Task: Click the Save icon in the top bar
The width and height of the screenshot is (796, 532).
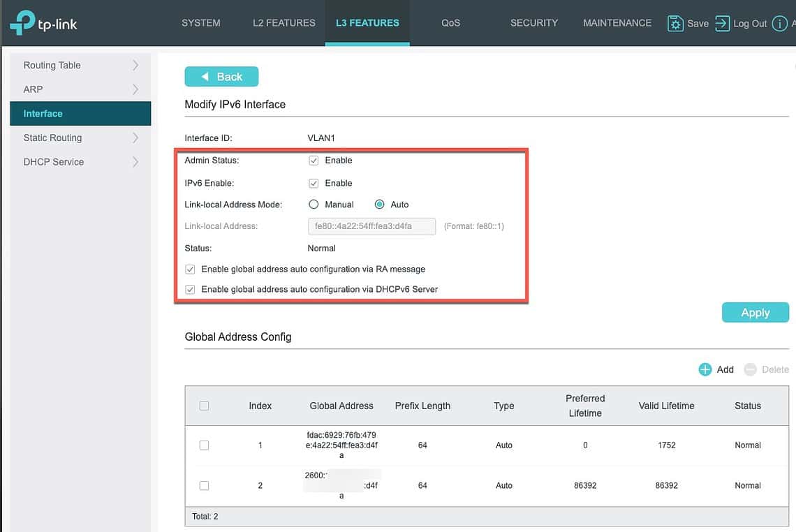Action: pyautogui.click(x=675, y=23)
